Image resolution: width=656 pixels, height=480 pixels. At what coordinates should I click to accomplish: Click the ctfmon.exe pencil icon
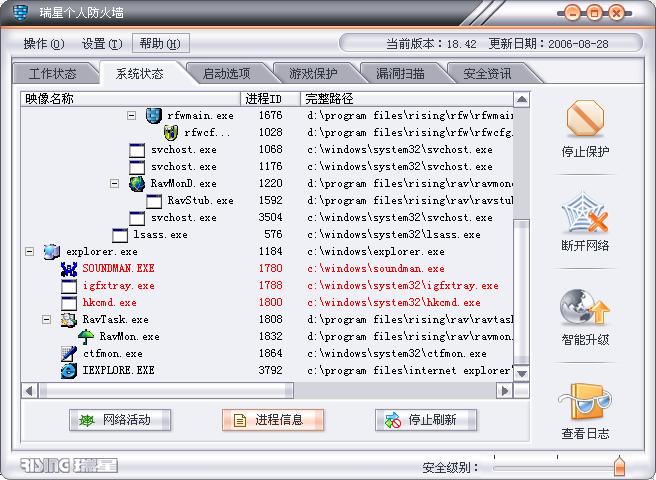pyautogui.click(x=69, y=354)
